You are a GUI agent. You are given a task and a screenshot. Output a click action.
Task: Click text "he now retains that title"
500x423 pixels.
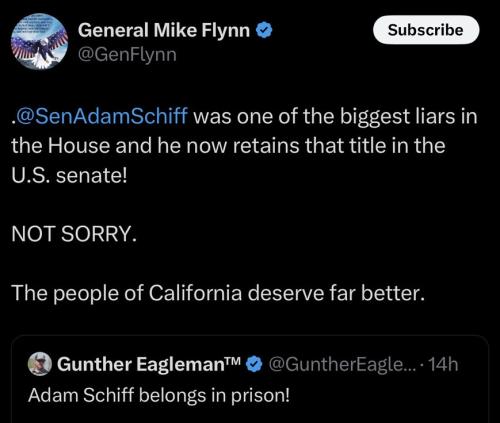tap(273, 146)
